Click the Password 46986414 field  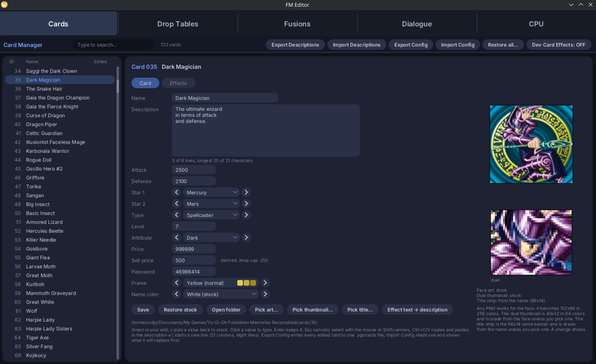(x=194, y=271)
